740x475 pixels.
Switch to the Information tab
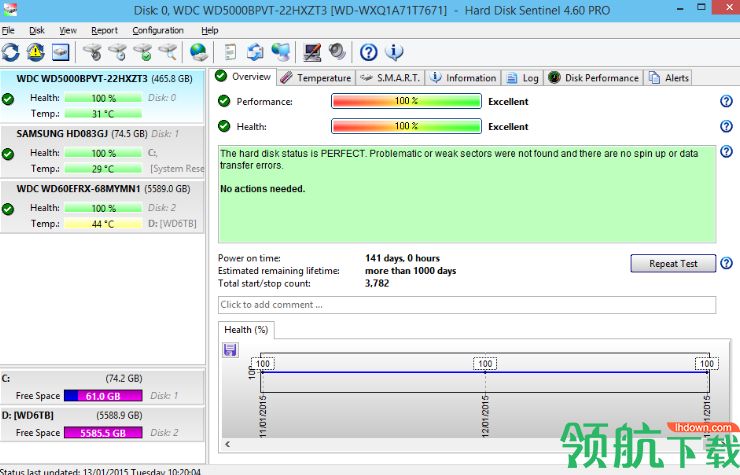tap(463, 78)
